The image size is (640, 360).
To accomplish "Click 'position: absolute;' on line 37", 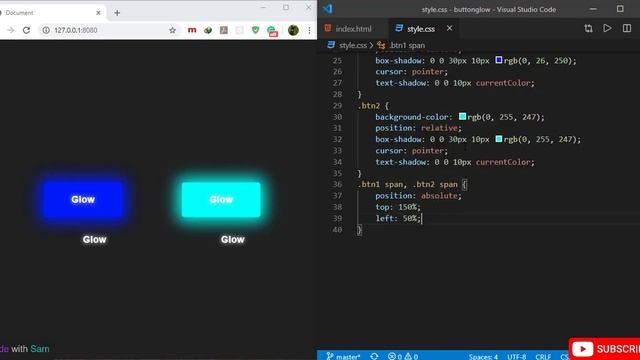I will click(418, 196).
